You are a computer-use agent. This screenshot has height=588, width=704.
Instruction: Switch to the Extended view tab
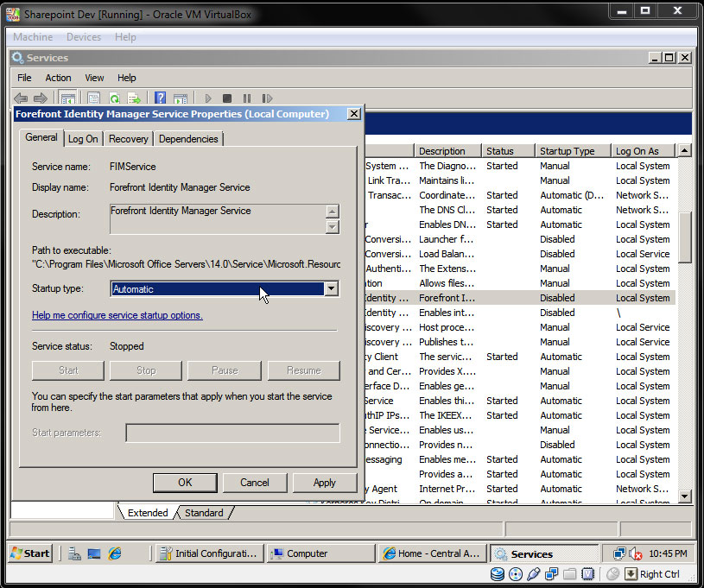point(148,513)
